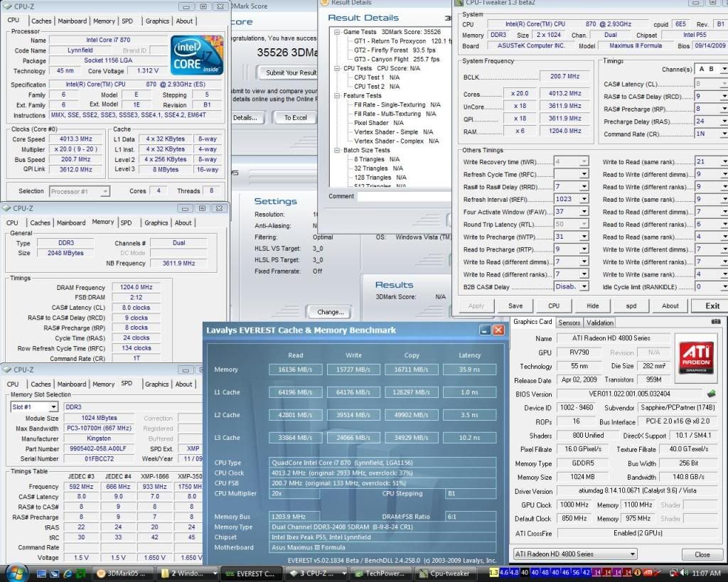Open the Ras# to Ras# Delay (tRRD) dropdown
Screen dimensions: 728x582
[x=584, y=187]
